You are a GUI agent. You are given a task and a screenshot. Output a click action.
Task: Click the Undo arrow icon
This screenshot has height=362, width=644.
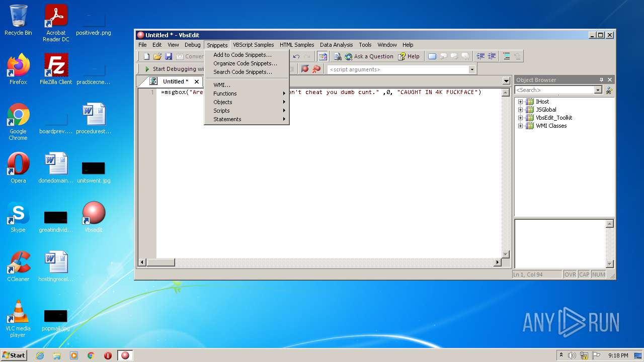(x=296, y=56)
